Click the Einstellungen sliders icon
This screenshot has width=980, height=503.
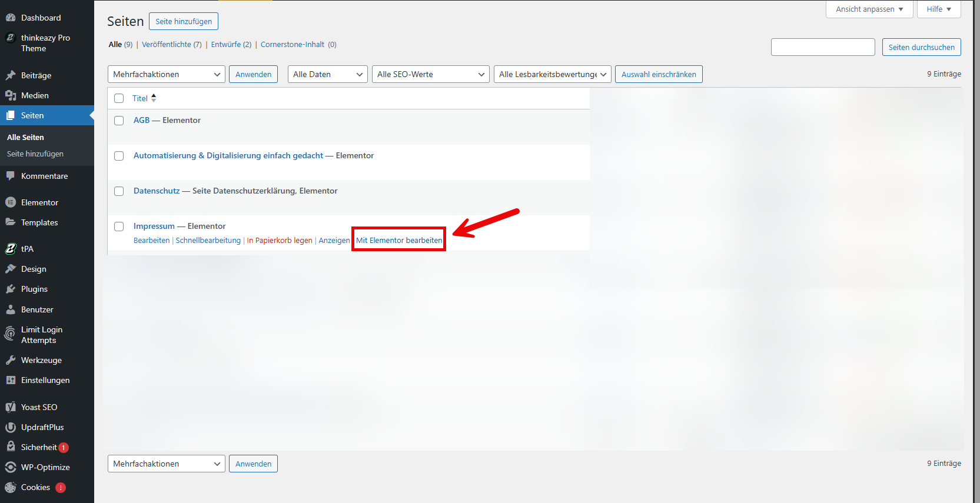pyautogui.click(x=11, y=380)
